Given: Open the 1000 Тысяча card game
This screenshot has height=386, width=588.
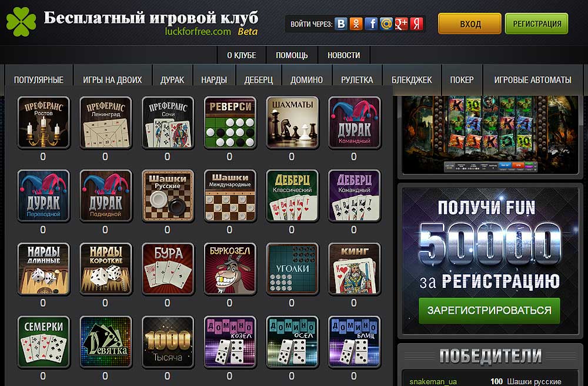Looking at the screenshot, I should click(168, 342).
